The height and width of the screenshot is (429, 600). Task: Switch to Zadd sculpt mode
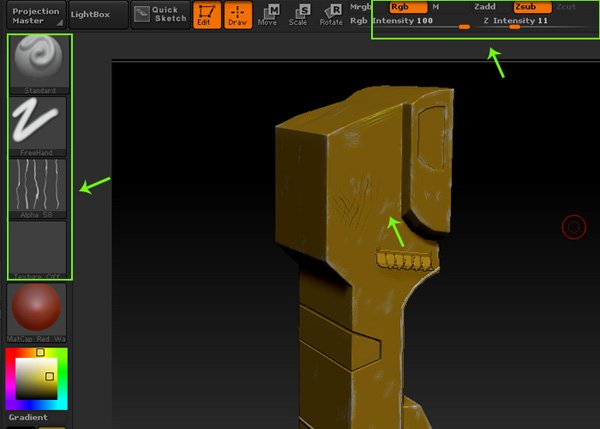pos(485,7)
